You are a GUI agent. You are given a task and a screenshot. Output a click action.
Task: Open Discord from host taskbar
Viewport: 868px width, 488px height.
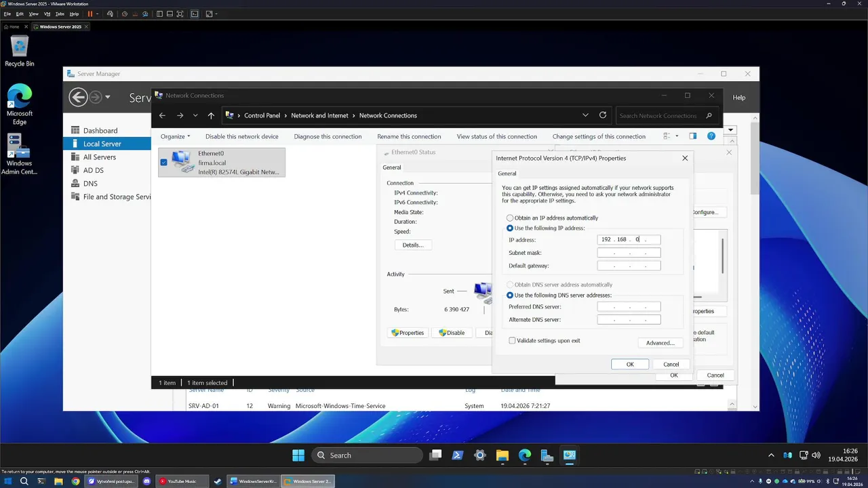147,481
